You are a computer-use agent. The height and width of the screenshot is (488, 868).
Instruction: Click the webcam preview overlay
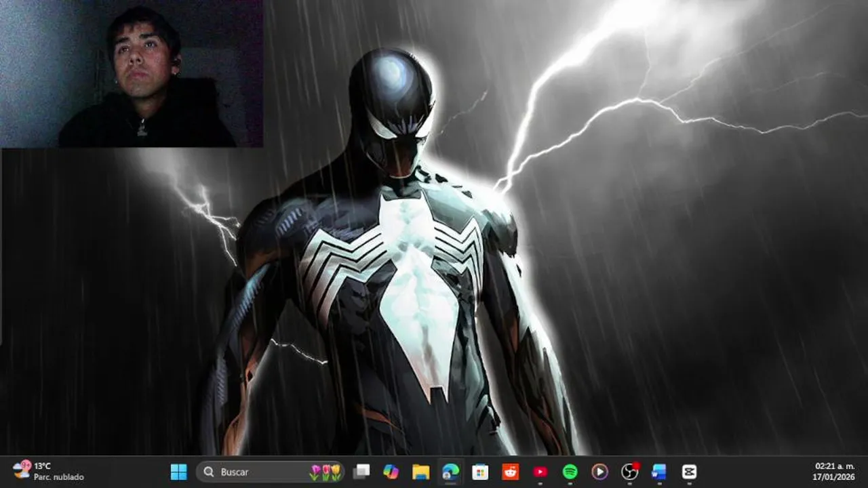click(132, 73)
